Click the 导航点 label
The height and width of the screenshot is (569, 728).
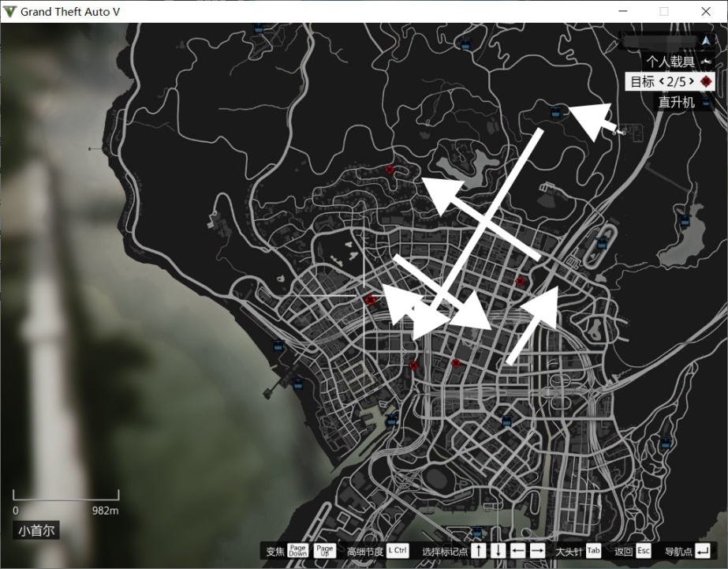point(678,552)
